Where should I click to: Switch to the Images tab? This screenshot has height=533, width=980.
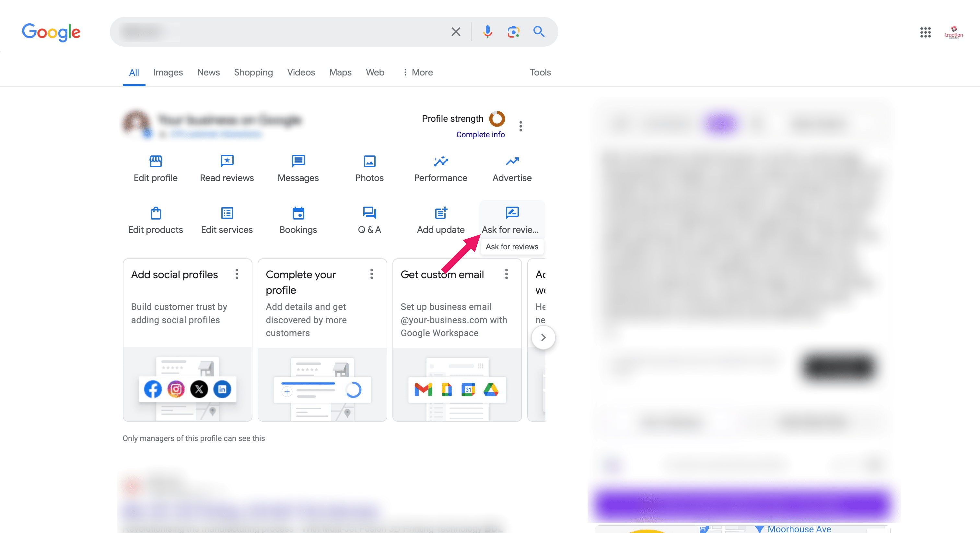click(168, 72)
